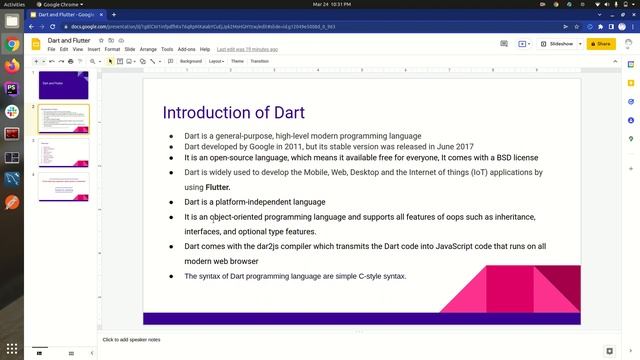Open new slide layout dropdown arrow
Viewport: 640px width, 360px height.
pyautogui.click(x=43, y=61)
